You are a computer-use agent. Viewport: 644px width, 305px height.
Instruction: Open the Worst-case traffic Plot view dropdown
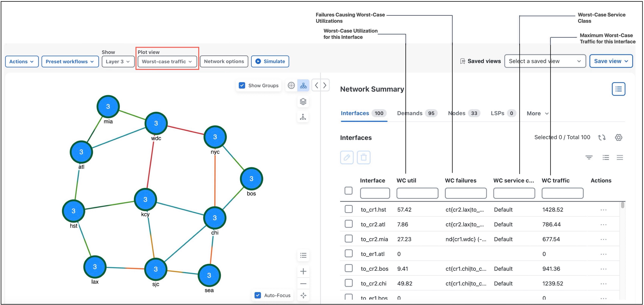click(x=167, y=61)
